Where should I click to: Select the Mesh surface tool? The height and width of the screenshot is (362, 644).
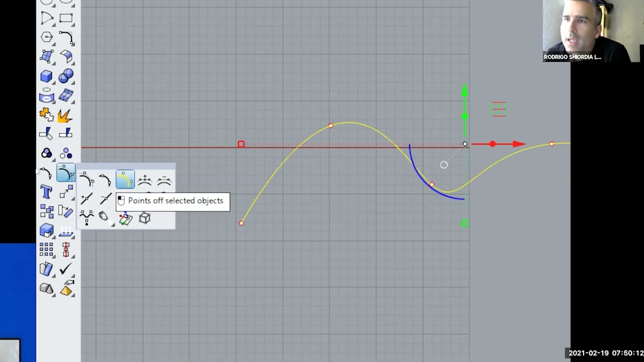point(66,96)
